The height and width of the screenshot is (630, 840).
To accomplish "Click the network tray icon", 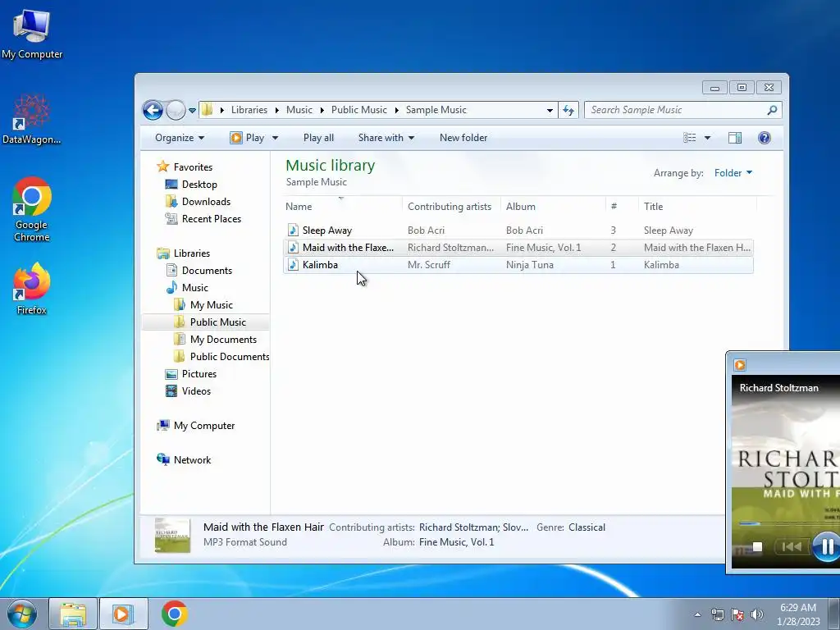I will point(717,614).
